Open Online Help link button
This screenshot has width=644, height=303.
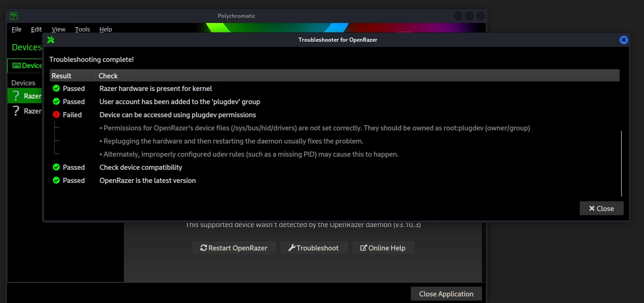tap(383, 248)
